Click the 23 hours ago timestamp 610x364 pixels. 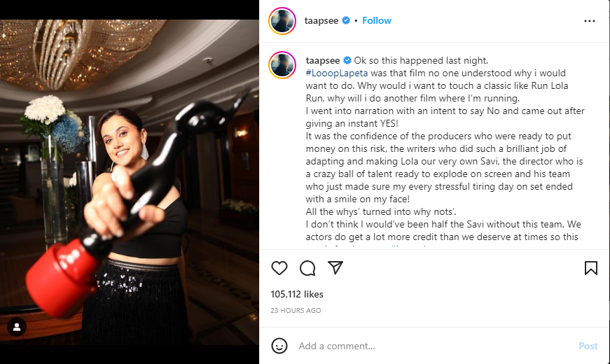point(296,310)
